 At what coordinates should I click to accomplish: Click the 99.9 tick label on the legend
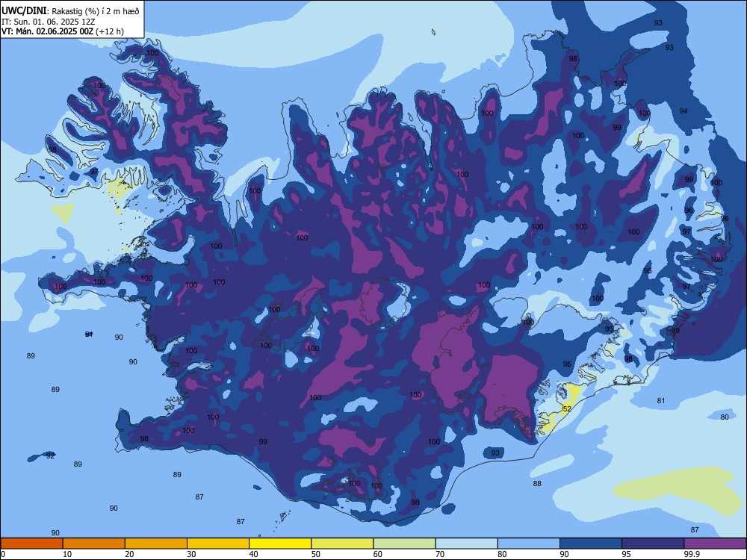[x=691, y=554]
